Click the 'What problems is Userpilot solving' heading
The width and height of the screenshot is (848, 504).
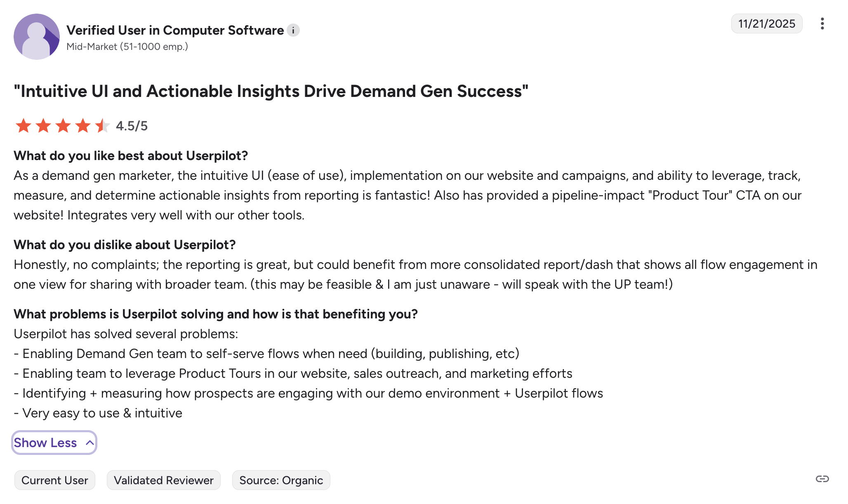pyautogui.click(x=216, y=314)
